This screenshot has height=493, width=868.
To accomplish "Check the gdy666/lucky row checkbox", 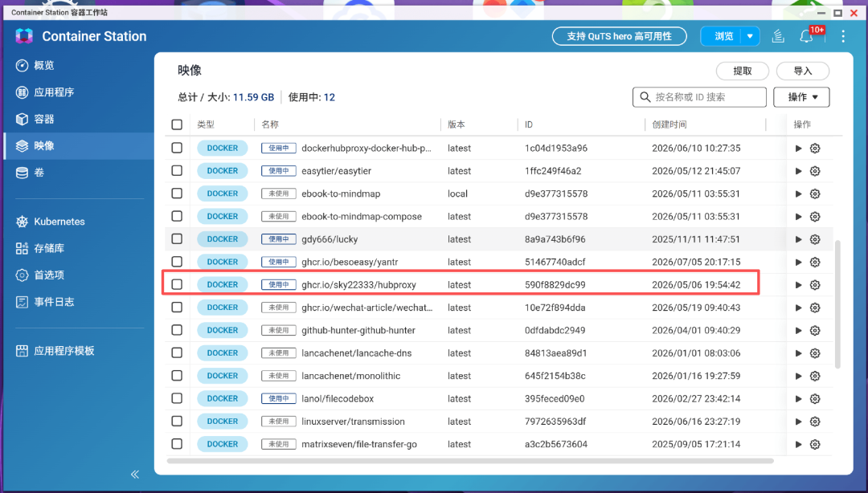I will click(x=177, y=238).
